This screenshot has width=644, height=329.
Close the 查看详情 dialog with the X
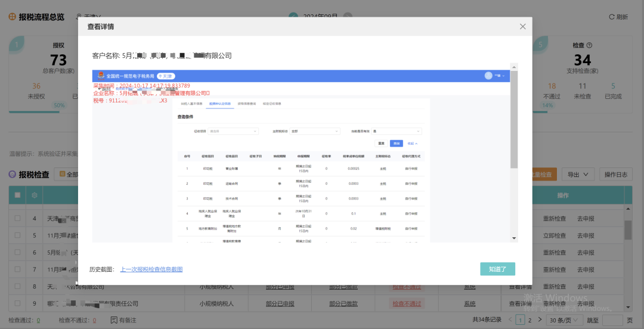[x=522, y=27]
